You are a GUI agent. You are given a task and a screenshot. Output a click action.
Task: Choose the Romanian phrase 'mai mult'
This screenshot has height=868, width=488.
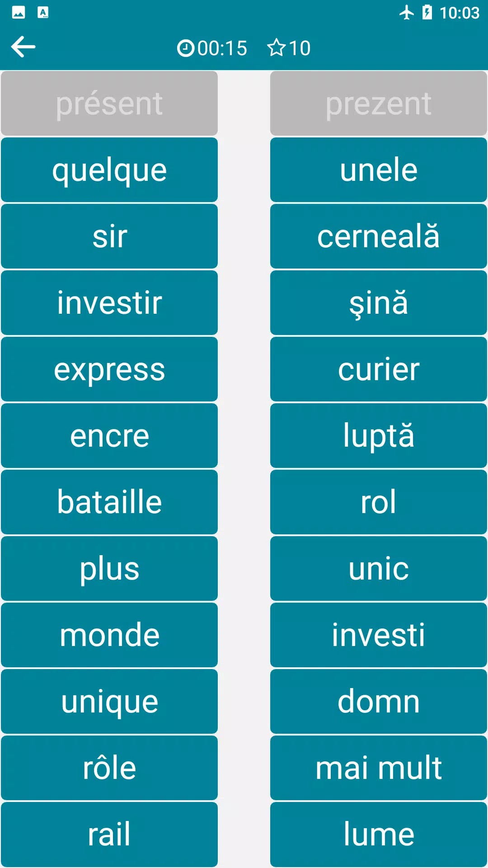point(379,768)
